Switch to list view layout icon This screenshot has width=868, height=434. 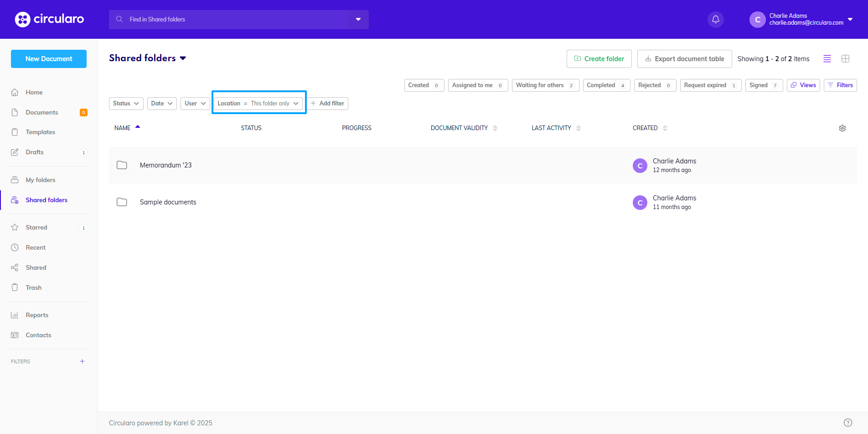(x=827, y=59)
